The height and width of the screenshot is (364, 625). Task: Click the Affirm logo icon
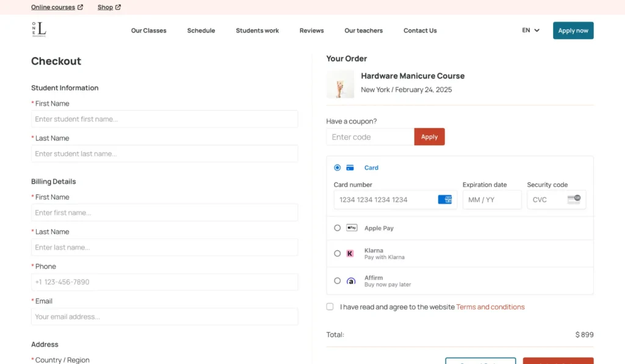(x=351, y=281)
